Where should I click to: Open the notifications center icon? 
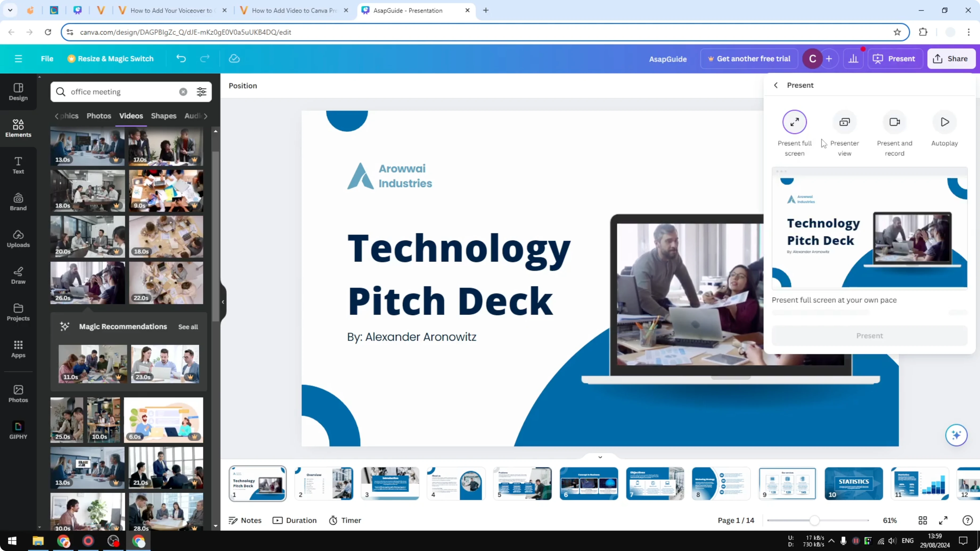[963, 541]
